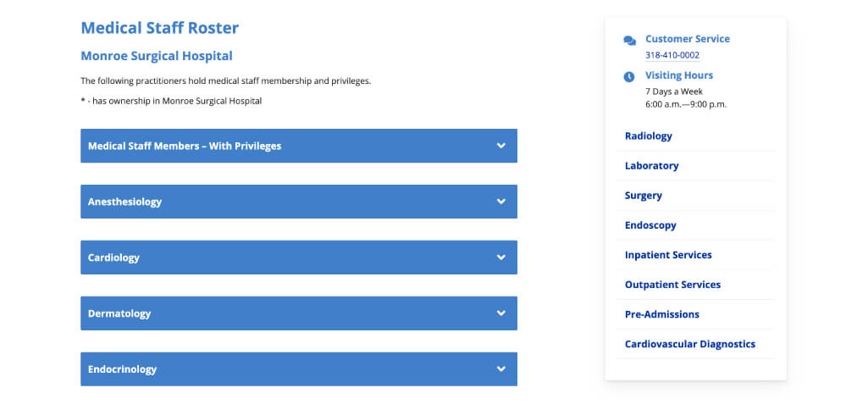Open the Radiology sidebar link
This screenshot has width=868, height=410.
[649, 136]
